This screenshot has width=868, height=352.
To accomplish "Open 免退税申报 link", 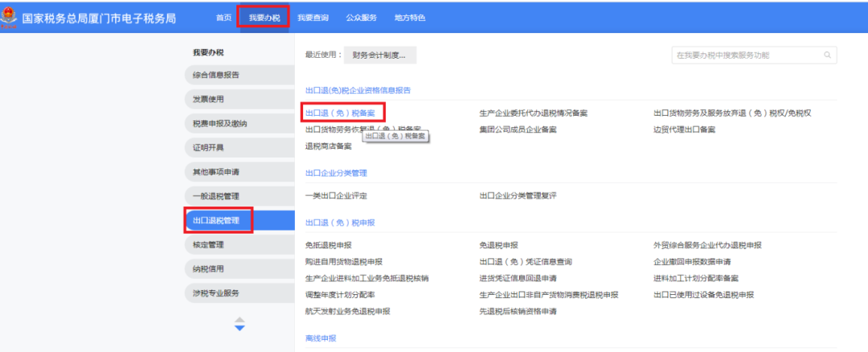I will click(x=498, y=245).
